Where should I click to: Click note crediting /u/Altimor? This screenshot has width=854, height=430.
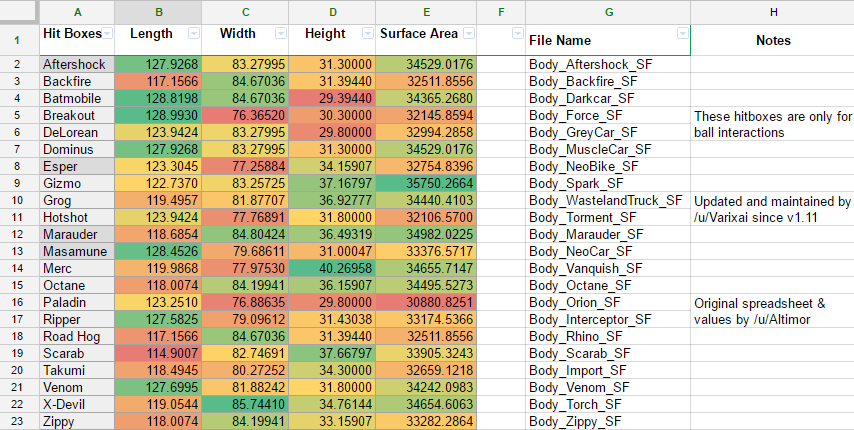(x=760, y=311)
